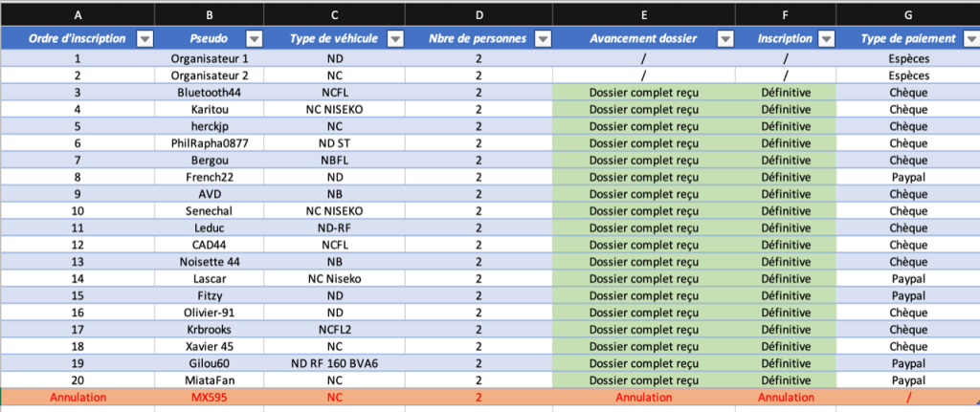Select the Espèces cell for Organisateur 1
This screenshot has height=412, width=980.
click(x=908, y=58)
